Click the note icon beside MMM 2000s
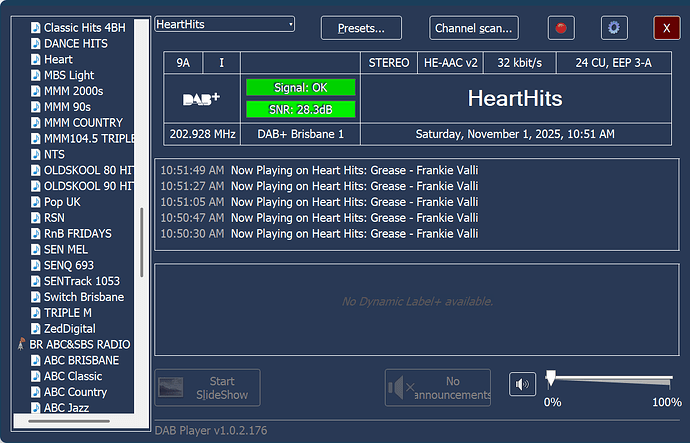690x443 pixels. 35,91
